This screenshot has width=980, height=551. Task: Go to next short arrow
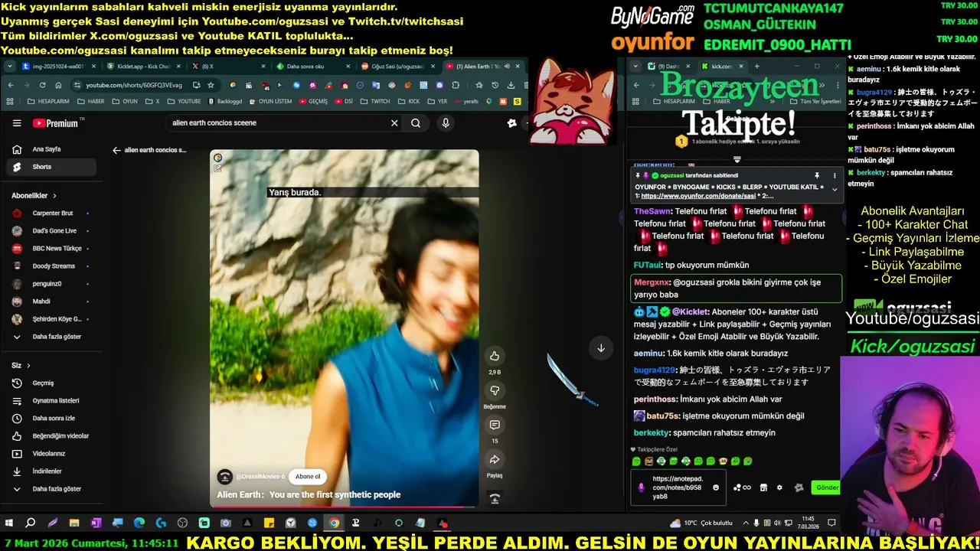[x=601, y=348]
